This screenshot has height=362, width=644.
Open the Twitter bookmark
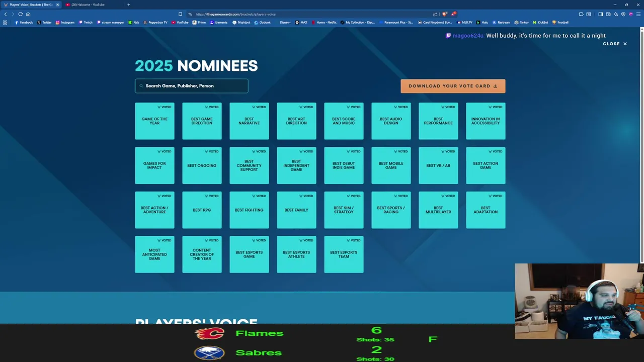click(44, 22)
